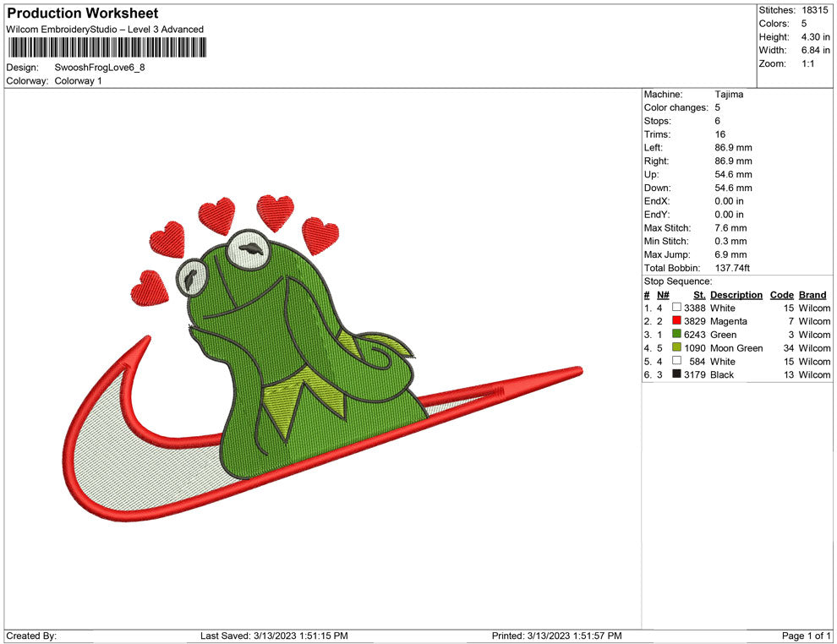Click the Created By label in footer

pyautogui.click(x=31, y=636)
